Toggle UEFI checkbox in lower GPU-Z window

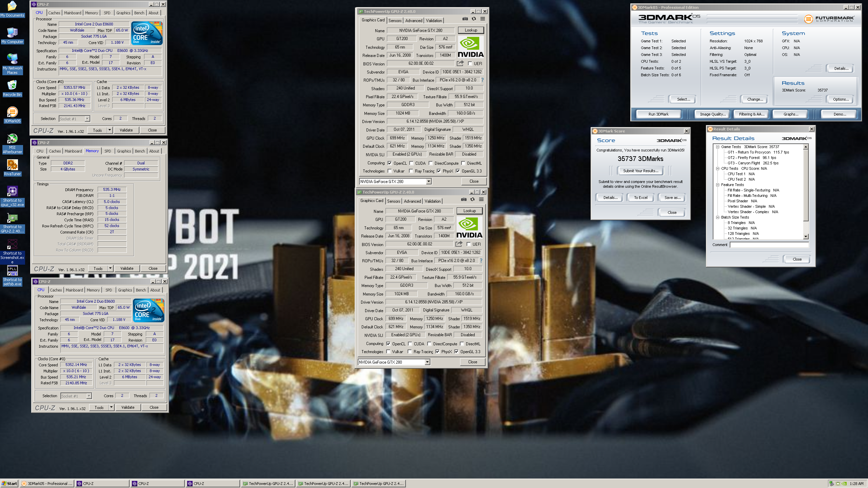(x=469, y=244)
